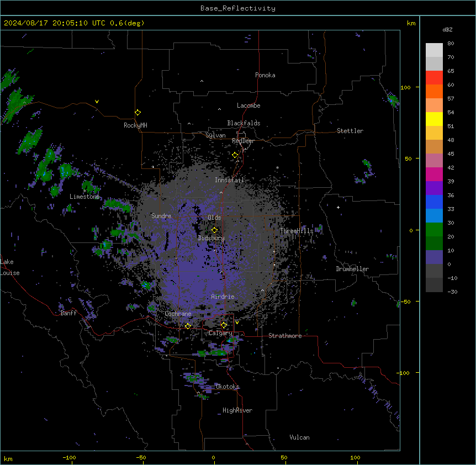Viewport: 476px width, 465px height.
Task: Click the -50 tick label on right axis
Action: point(405,302)
